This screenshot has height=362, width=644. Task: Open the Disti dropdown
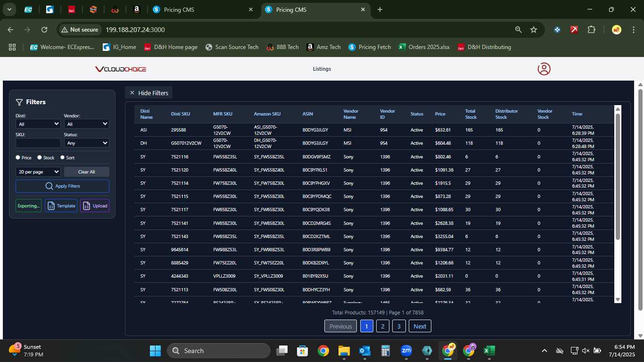click(38, 124)
